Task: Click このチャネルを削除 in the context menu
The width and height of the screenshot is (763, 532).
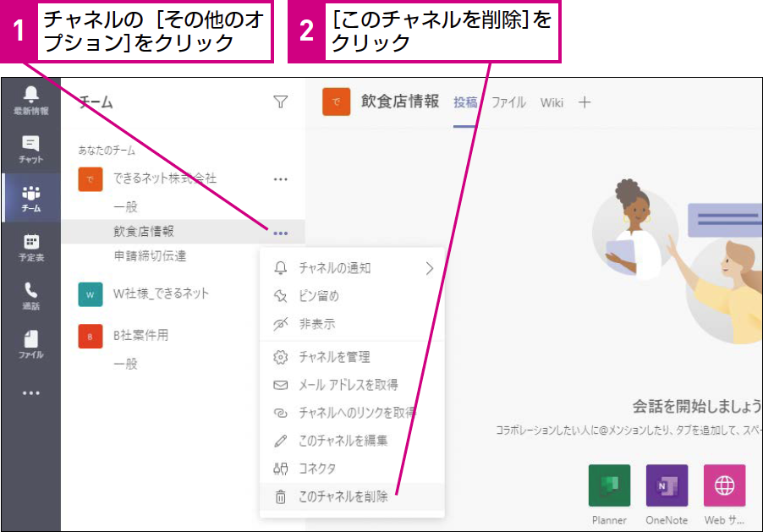Action: tap(343, 497)
